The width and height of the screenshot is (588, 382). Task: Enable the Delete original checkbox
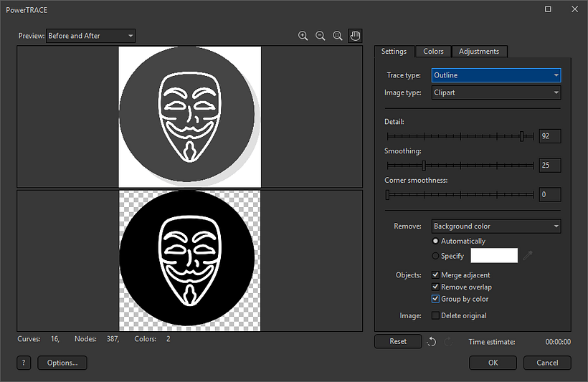436,316
